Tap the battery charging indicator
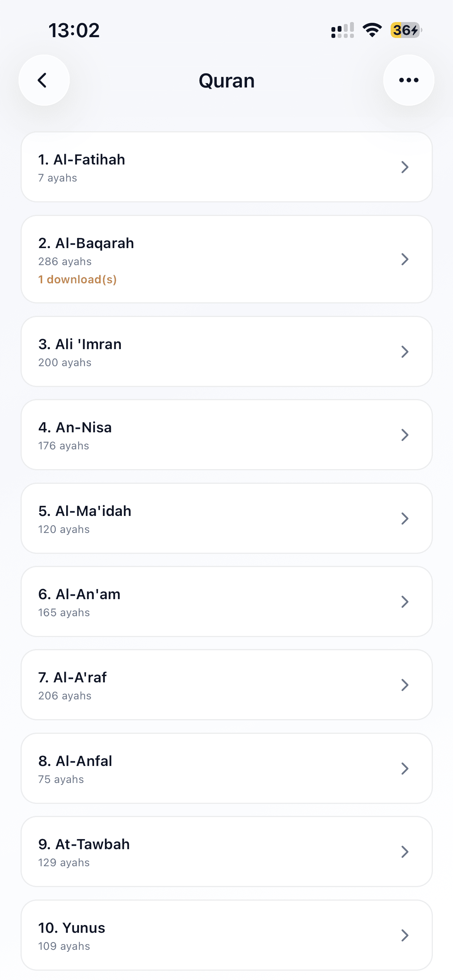The image size is (453, 980). coord(406,30)
